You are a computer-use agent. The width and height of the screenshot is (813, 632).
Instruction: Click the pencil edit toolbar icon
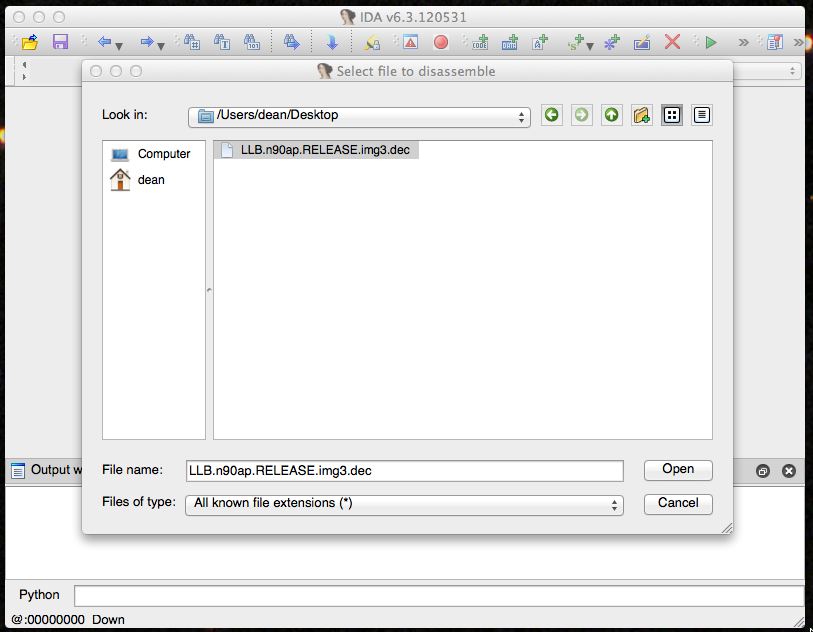pos(642,42)
